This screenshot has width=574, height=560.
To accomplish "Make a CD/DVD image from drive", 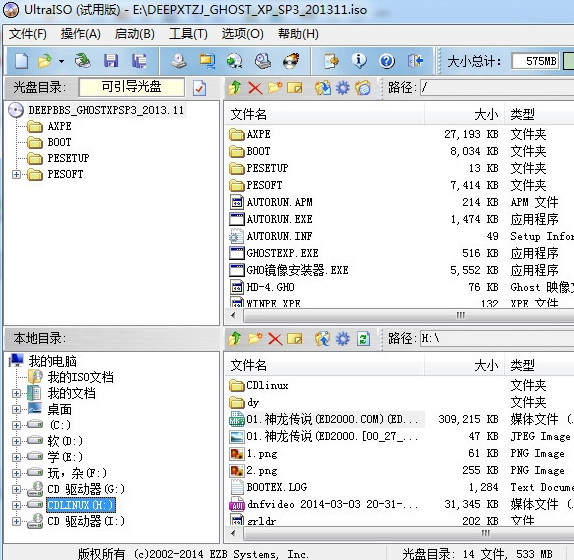I will 179,61.
